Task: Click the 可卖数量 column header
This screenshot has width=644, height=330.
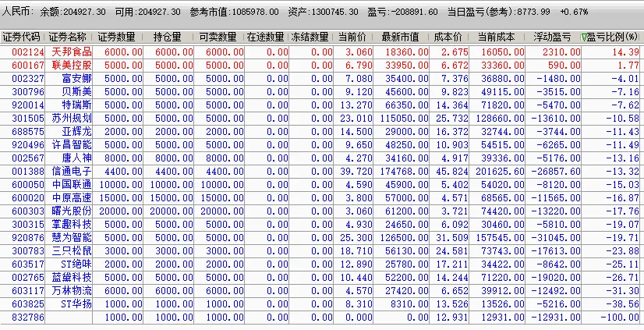Action: pyautogui.click(x=218, y=37)
